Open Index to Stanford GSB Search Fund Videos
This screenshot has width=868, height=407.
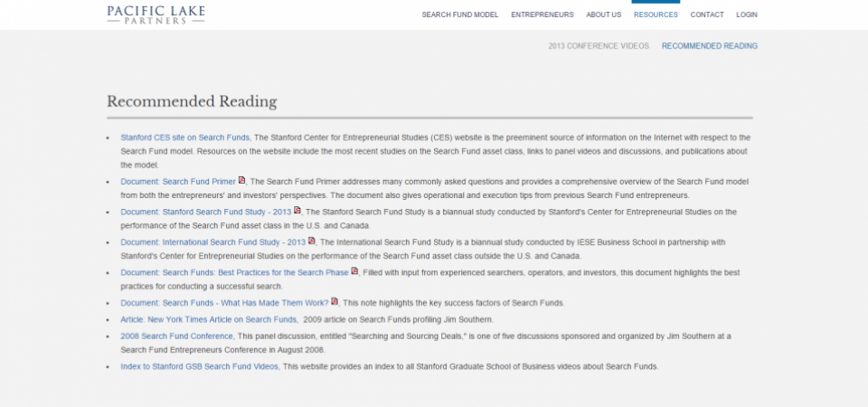point(199,366)
